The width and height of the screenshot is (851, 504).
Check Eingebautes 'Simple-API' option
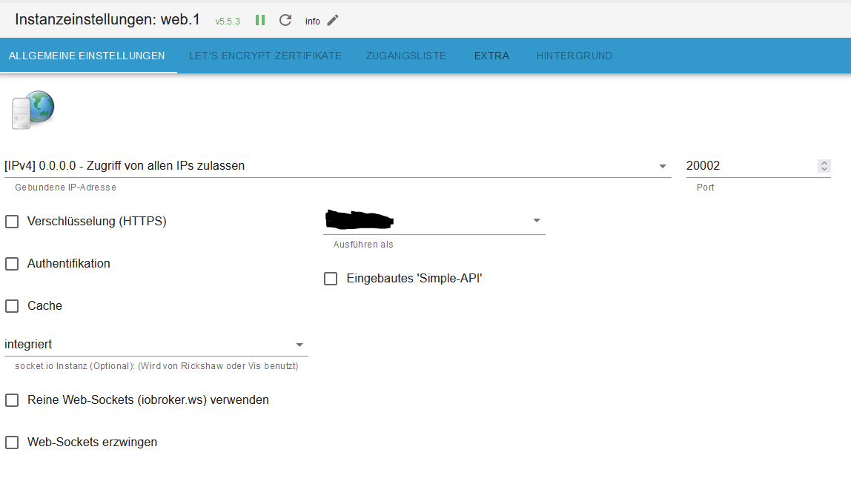[331, 279]
